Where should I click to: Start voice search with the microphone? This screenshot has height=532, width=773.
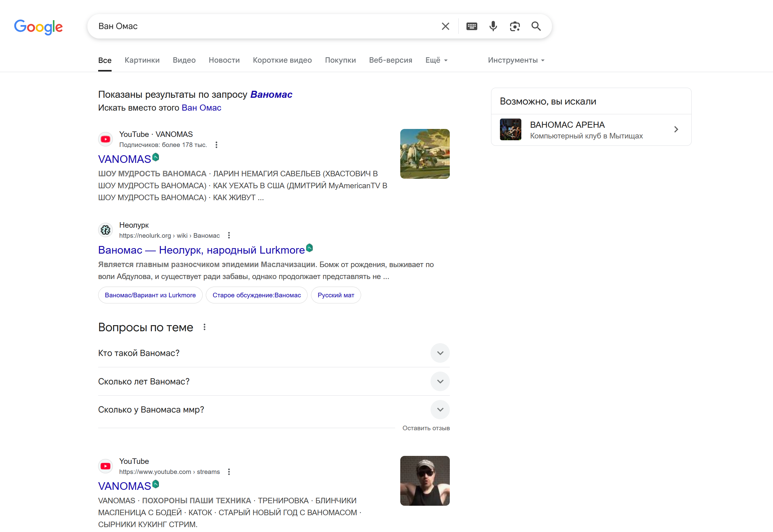tap(493, 26)
